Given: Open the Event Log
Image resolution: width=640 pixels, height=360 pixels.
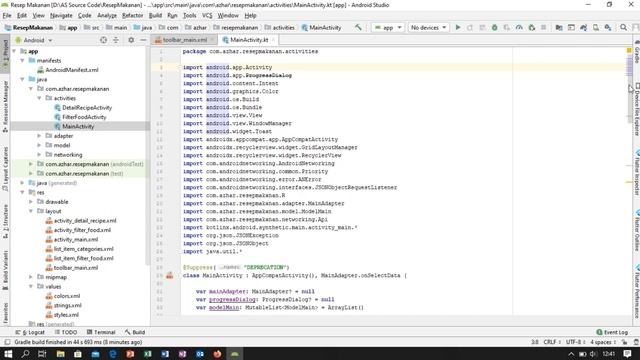Looking at the screenshot, I should tap(612, 332).
